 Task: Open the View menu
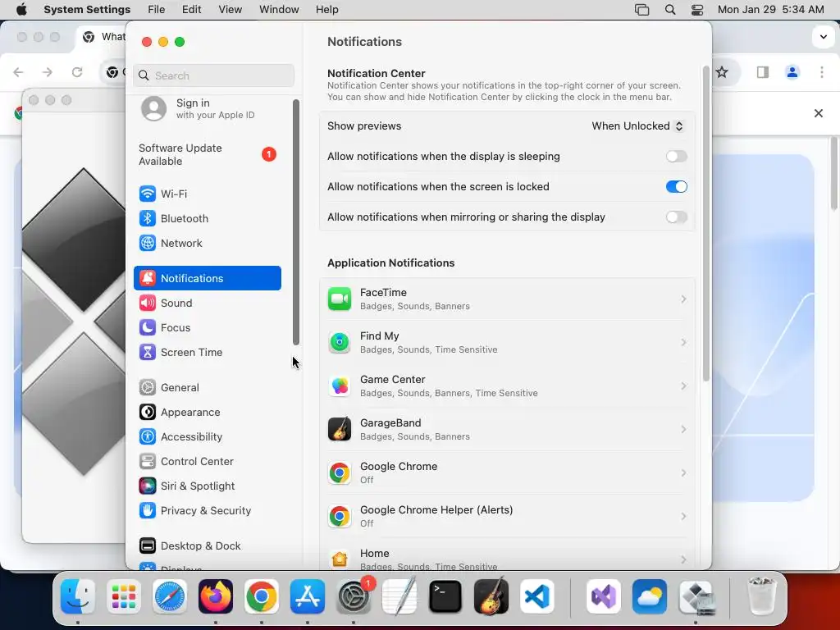pos(231,10)
